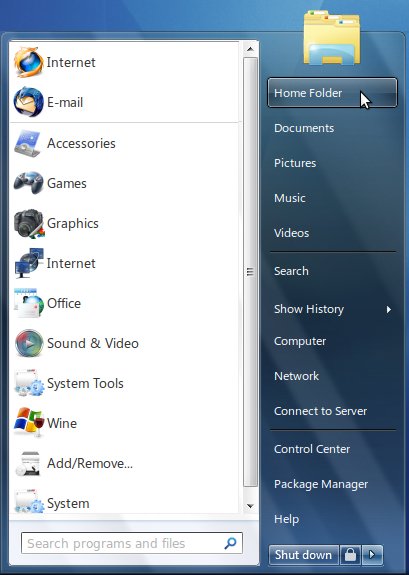Open Control Center

pos(312,449)
